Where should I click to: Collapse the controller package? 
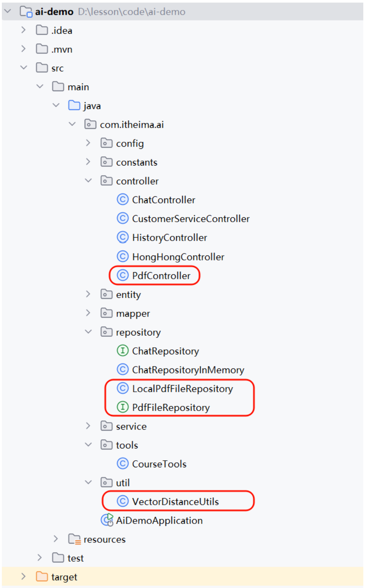(88, 181)
